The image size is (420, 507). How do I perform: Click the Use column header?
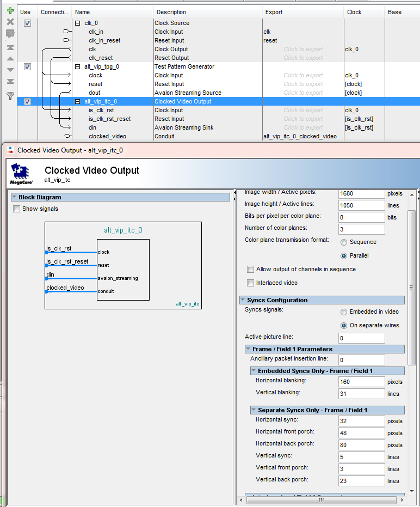(27, 12)
